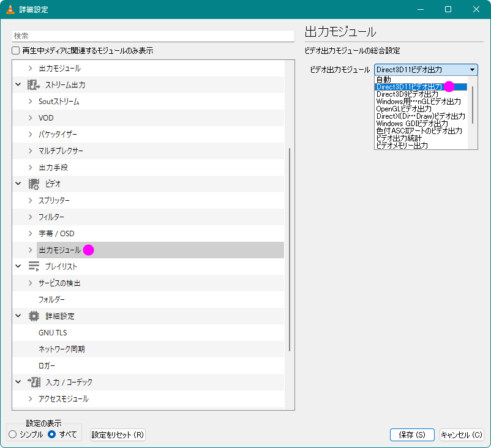Image resolution: width=491 pixels, height=448 pixels.
Task: Enable 再生中メディアに関連するモジュールのみ表示 checkbox
Action: point(16,50)
